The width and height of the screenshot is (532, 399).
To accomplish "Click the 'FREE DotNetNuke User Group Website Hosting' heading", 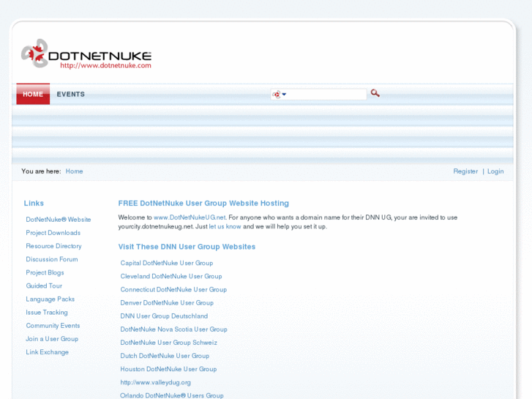I will click(203, 203).
